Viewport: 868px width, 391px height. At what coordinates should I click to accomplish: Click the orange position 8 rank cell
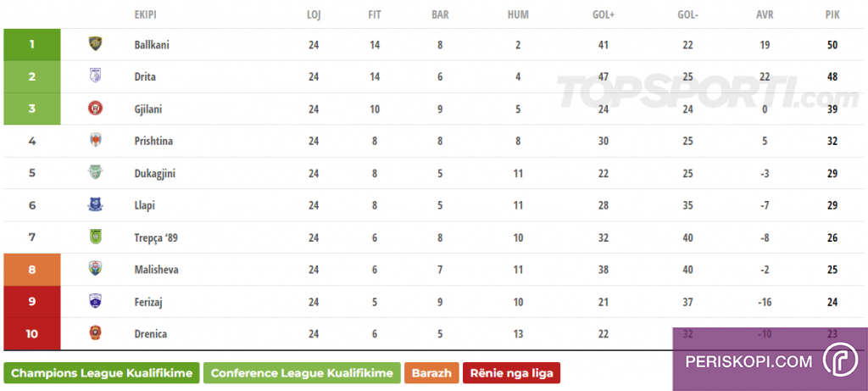pos(32,270)
